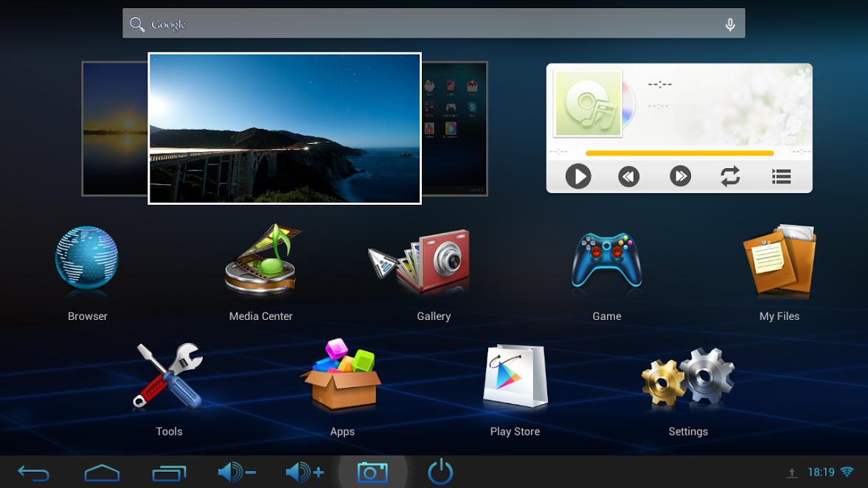Launch Media Center
Screen dimensions: 868x488
click(x=261, y=260)
